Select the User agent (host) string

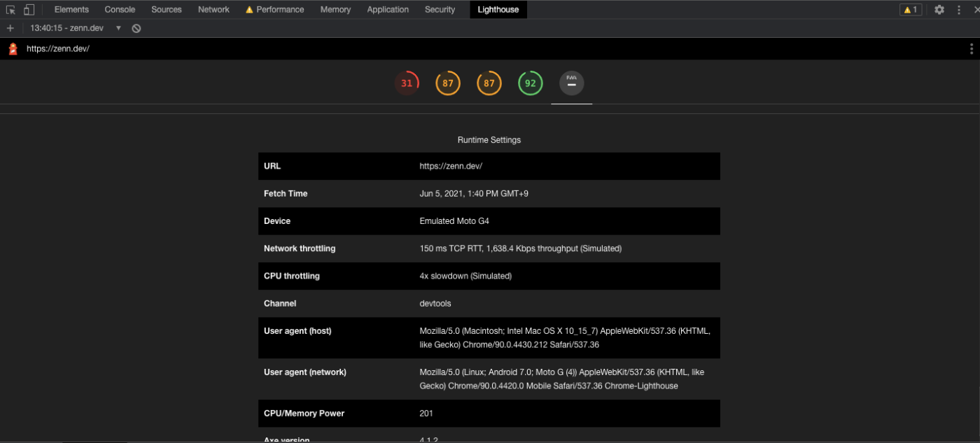[x=565, y=338]
